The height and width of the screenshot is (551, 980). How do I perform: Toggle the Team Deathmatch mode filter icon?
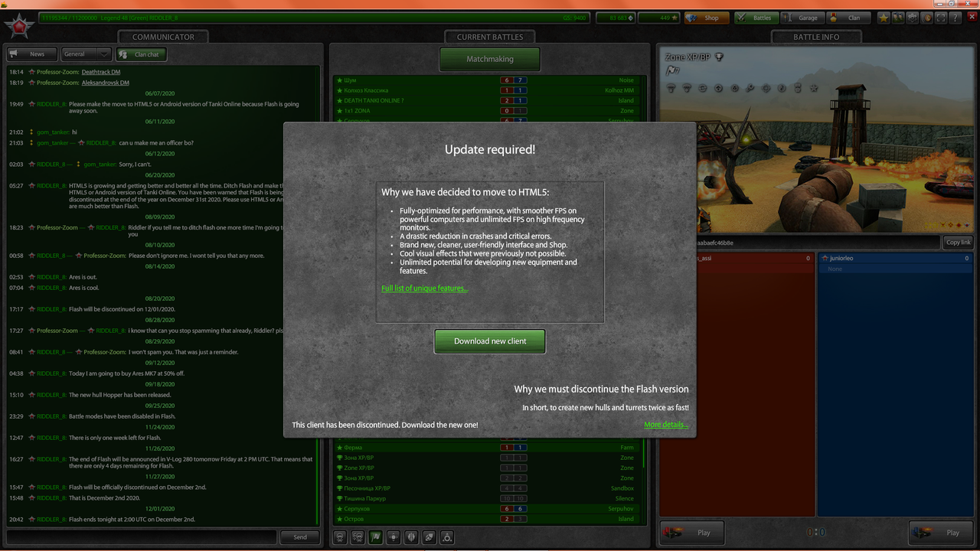[358, 537]
